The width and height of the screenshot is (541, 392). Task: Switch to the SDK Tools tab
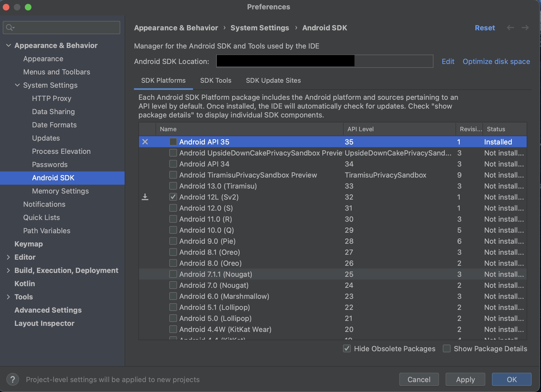216,80
